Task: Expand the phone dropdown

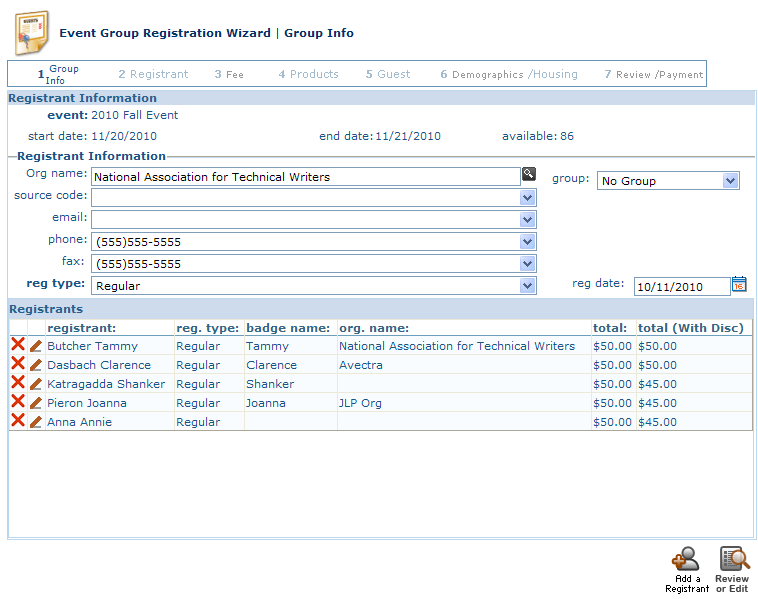Action: pyautogui.click(x=527, y=241)
